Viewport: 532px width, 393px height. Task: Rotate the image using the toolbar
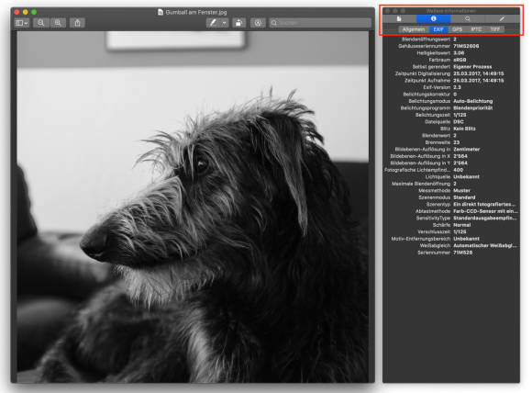239,23
